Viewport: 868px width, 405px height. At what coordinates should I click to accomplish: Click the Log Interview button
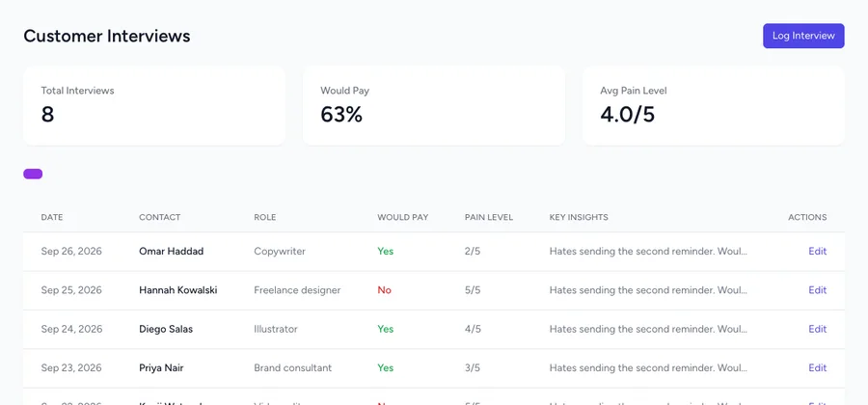(803, 36)
